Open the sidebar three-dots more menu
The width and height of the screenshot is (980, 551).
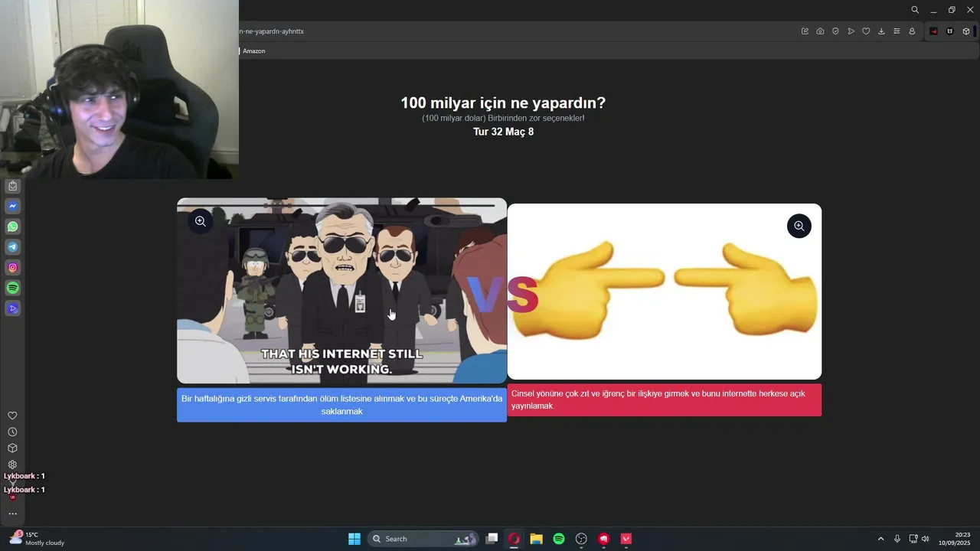[12, 514]
